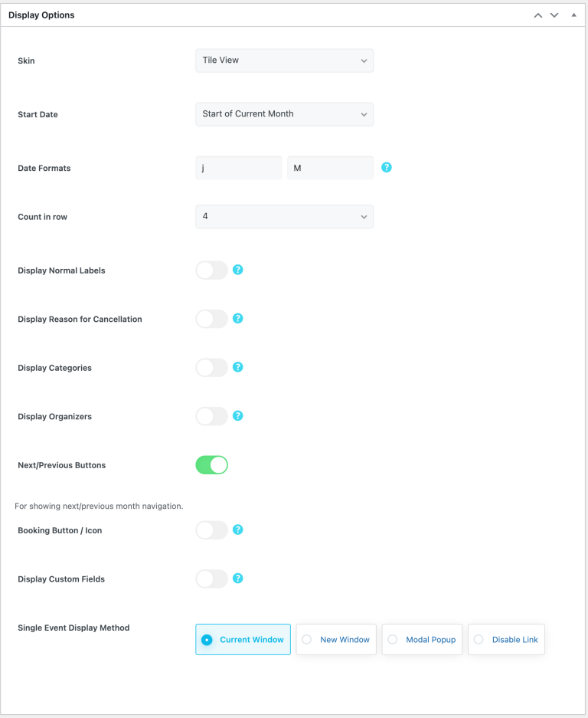588x718 pixels.
Task: Show help for Display Reason for Cancellation
Action: coord(237,318)
